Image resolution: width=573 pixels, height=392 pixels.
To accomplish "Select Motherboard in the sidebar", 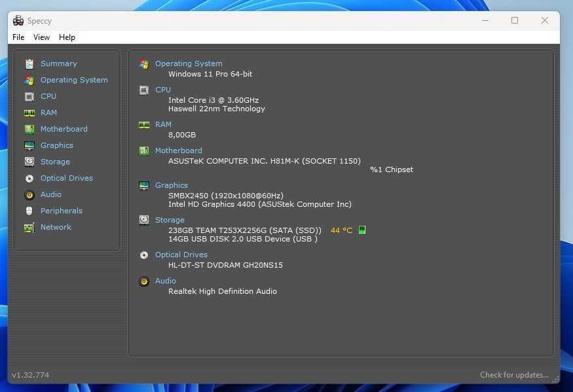I will tap(64, 129).
